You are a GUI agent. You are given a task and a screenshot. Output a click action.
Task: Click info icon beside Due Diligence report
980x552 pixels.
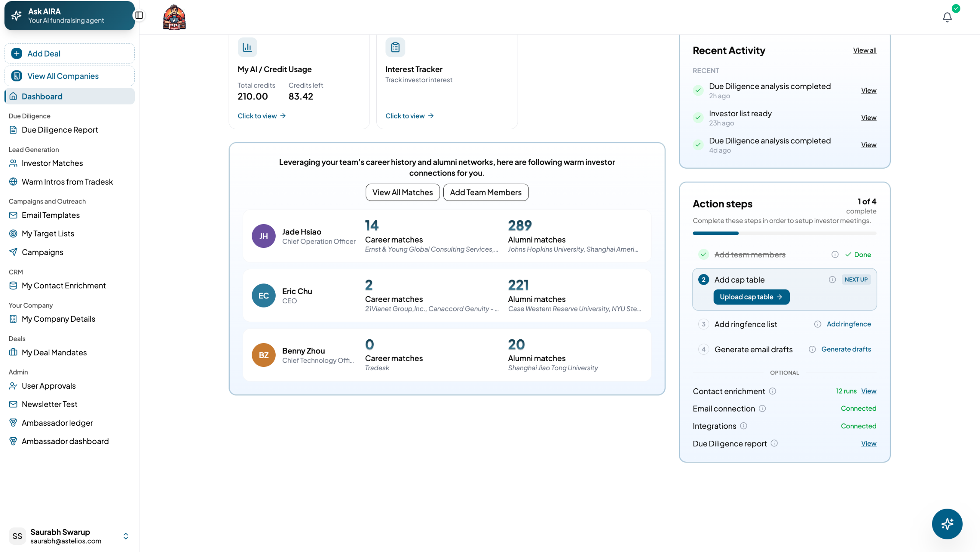[x=774, y=443]
